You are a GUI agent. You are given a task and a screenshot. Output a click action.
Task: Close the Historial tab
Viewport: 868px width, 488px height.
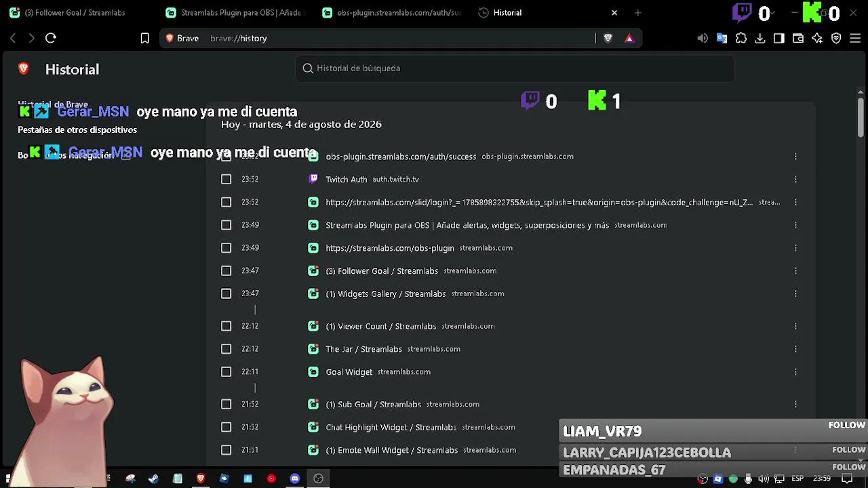coord(614,13)
